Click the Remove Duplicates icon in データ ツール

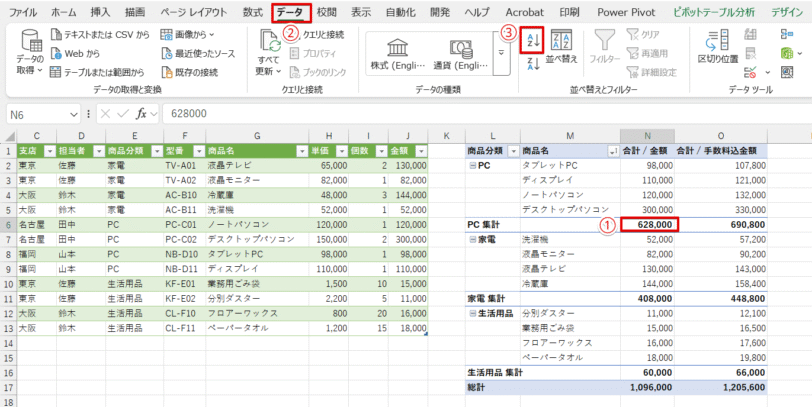coord(750,53)
